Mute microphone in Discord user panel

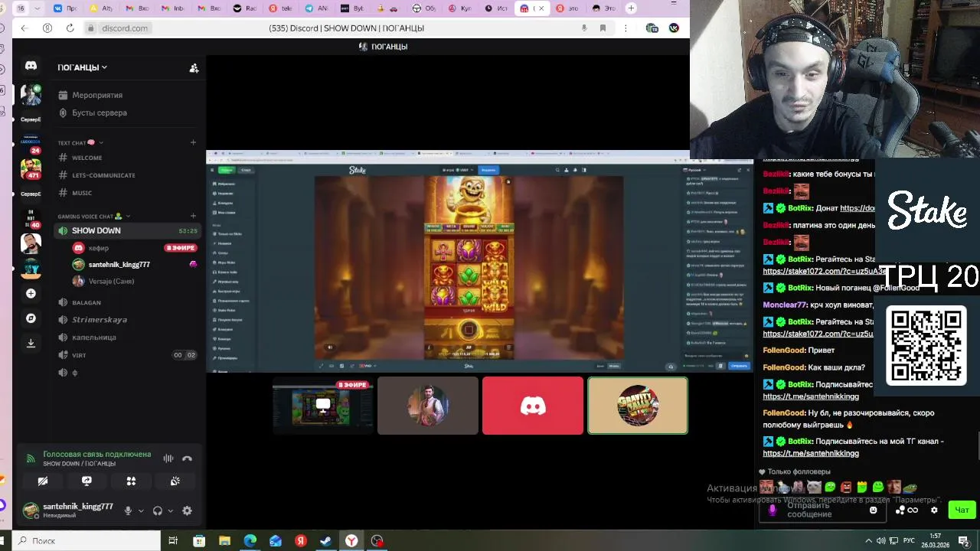coord(128,510)
